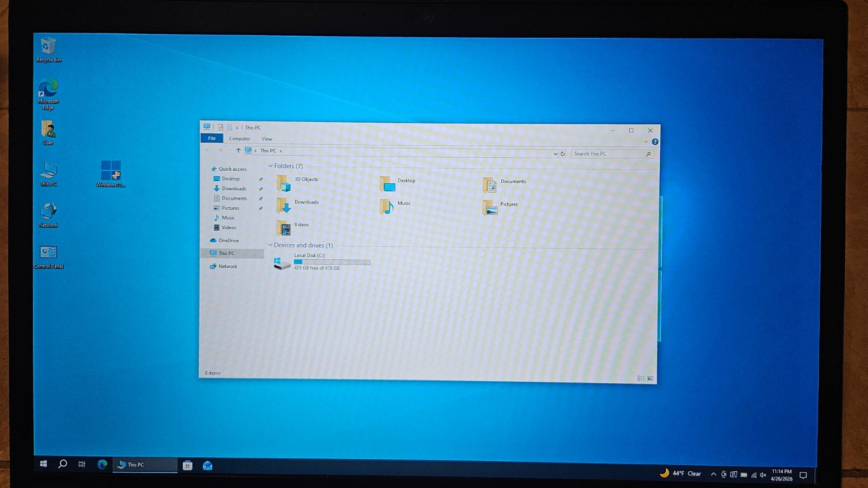Select the Videos folder in Folders group
The image size is (868, 488).
292,228
